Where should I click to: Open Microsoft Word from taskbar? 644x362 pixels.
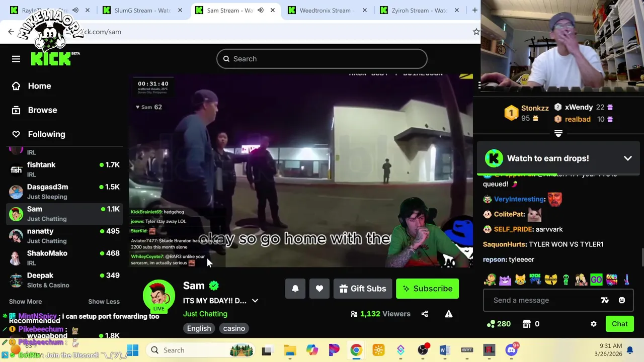point(445,350)
